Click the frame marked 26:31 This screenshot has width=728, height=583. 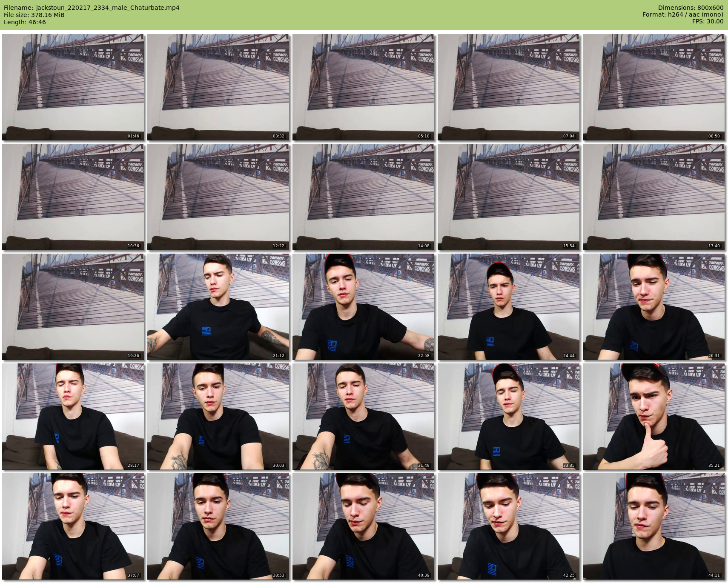653,307
